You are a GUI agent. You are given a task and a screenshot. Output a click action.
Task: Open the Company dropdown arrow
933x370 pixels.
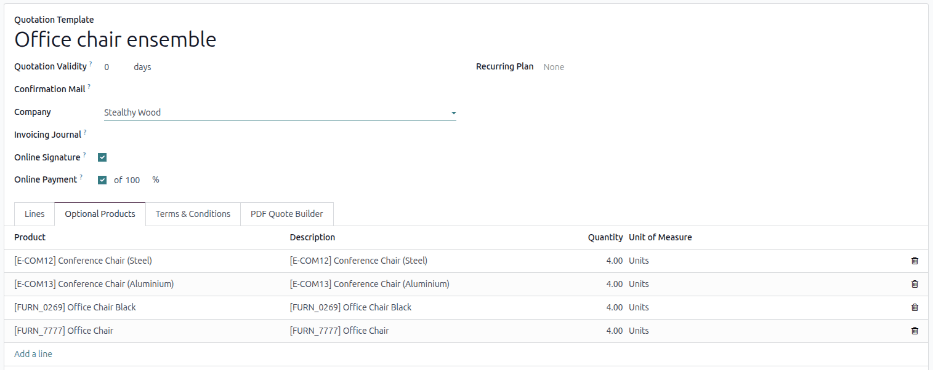453,112
